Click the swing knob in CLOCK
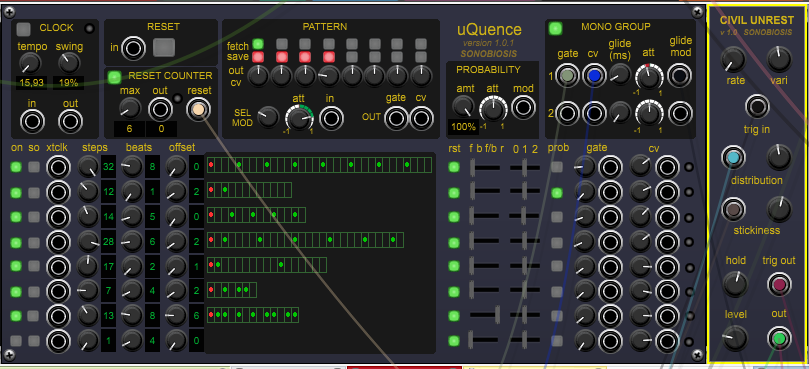 pyautogui.click(x=69, y=63)
